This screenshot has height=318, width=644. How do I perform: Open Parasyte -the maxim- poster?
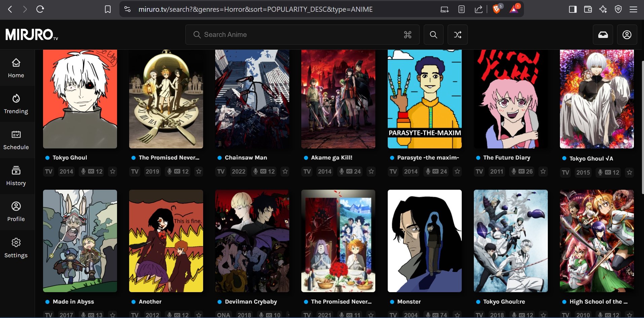(424, 99)
